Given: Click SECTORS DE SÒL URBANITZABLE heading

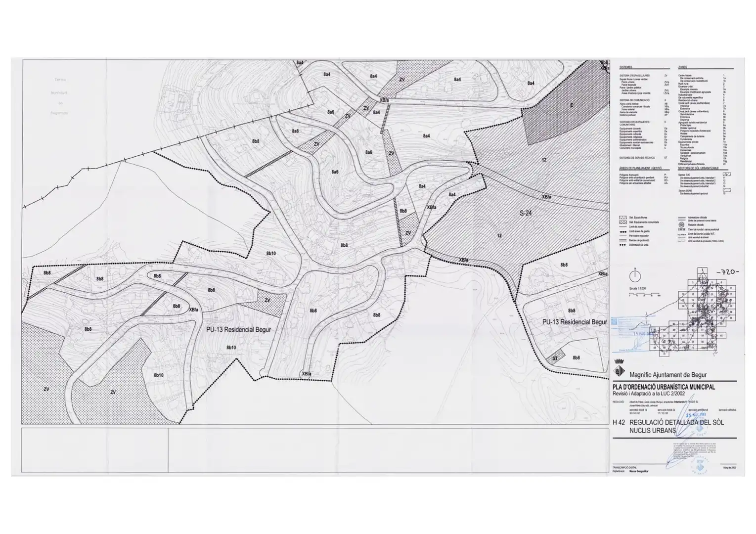Looking at the screenshot, I should 698,168.
